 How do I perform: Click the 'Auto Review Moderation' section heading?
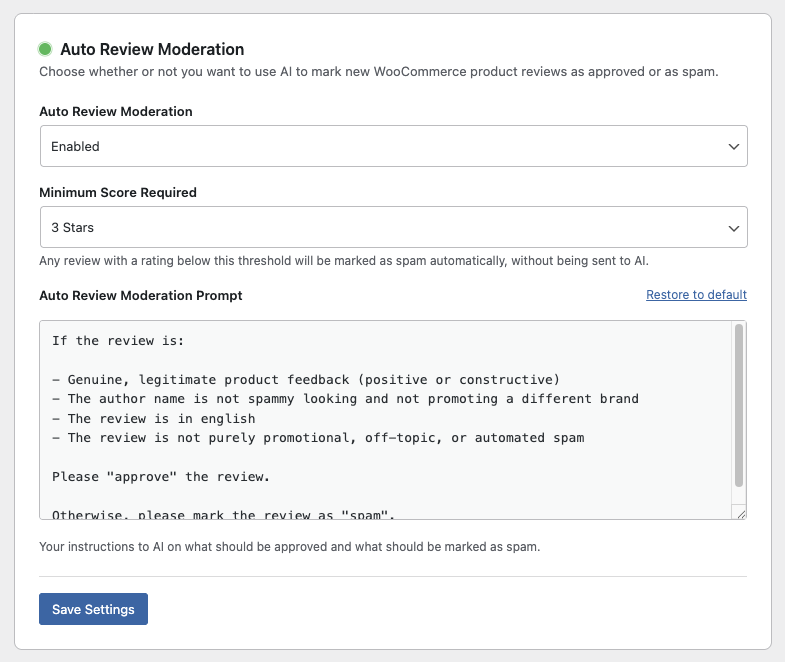pos(152,49)
